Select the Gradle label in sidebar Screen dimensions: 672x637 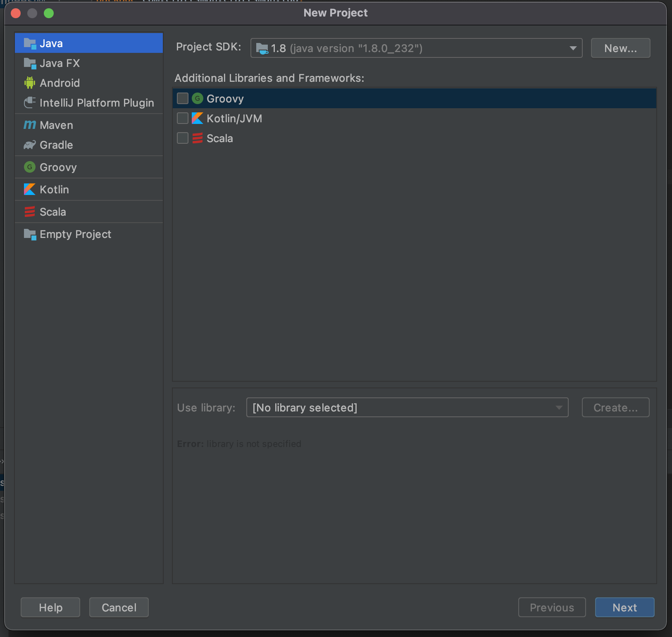56,145
